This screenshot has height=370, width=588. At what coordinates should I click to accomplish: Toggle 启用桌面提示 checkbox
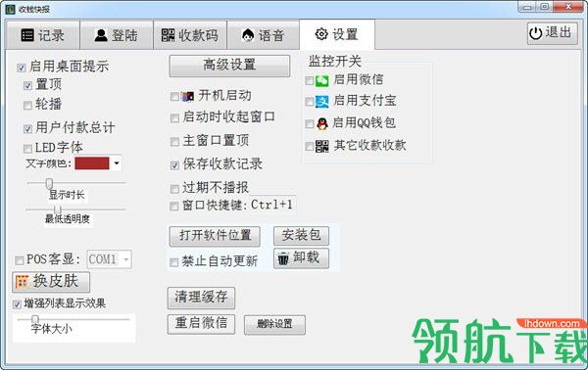[21, 68]
